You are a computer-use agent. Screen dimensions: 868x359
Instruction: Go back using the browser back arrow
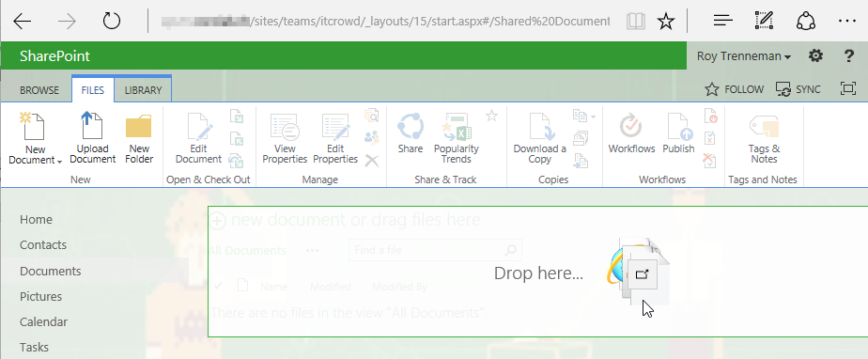click(23, 21)
